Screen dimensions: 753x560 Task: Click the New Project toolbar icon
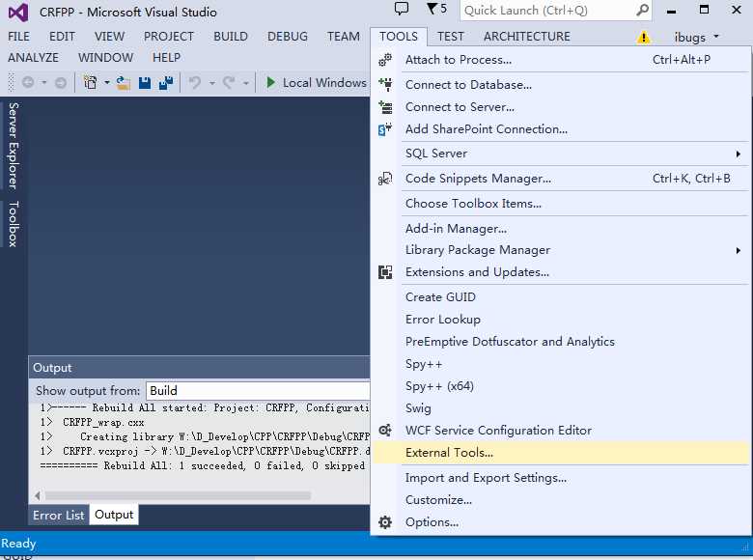(x=90, y=83)
